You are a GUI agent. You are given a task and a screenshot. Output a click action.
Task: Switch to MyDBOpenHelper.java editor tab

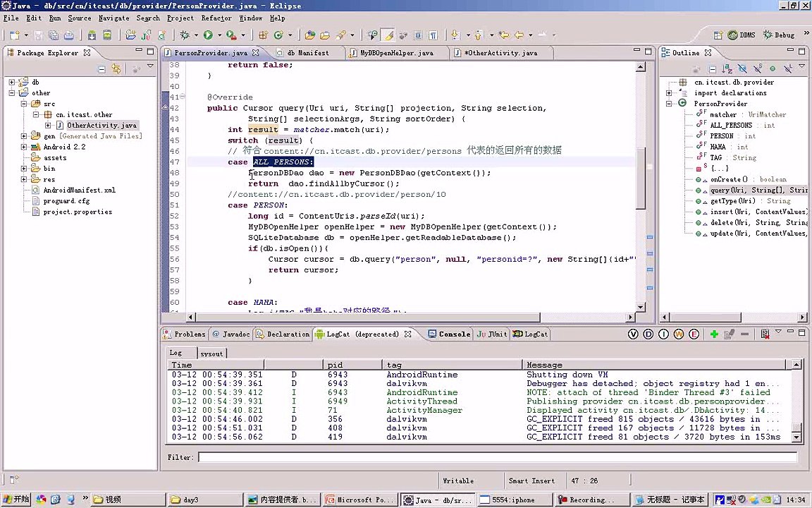click(x=396, y=53)
